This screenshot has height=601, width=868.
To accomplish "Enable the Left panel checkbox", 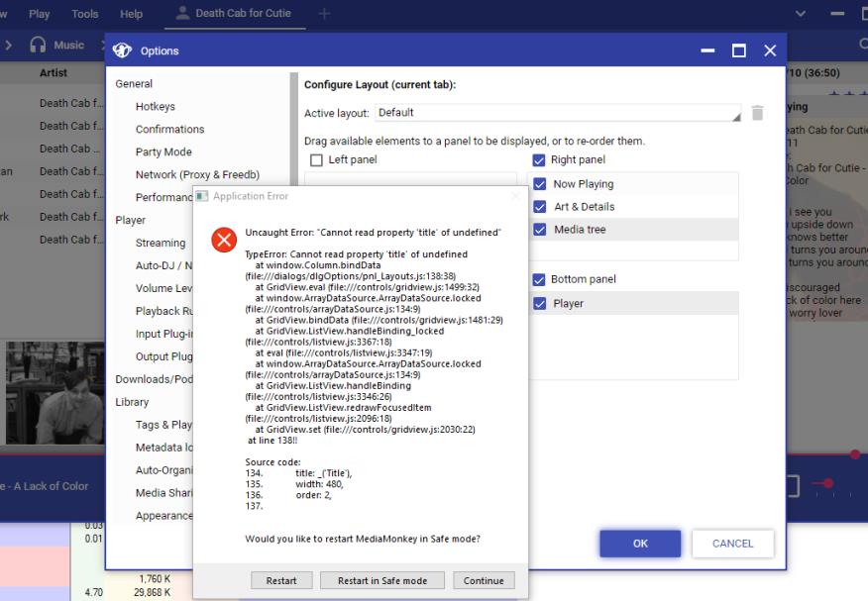I will (316, 160).
